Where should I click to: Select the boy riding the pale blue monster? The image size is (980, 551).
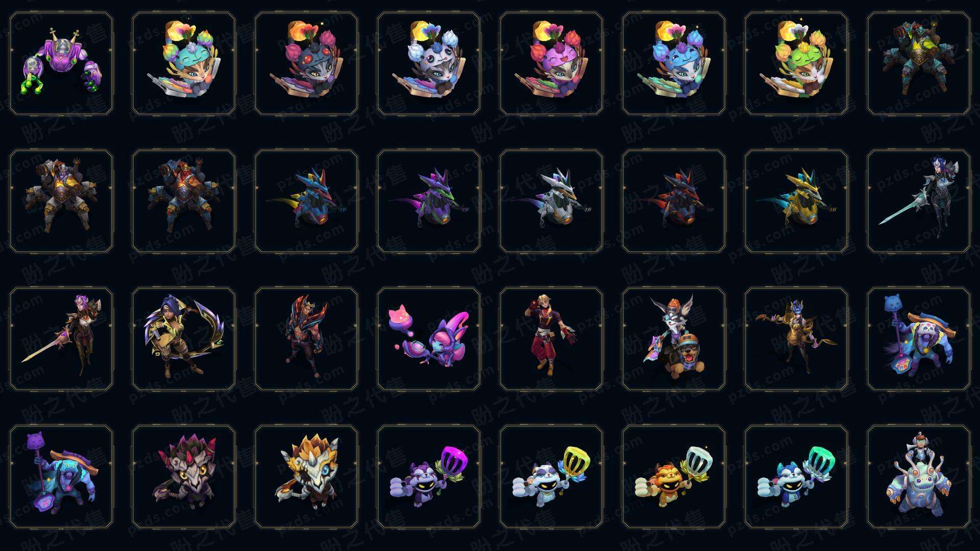tap(919, 477)
